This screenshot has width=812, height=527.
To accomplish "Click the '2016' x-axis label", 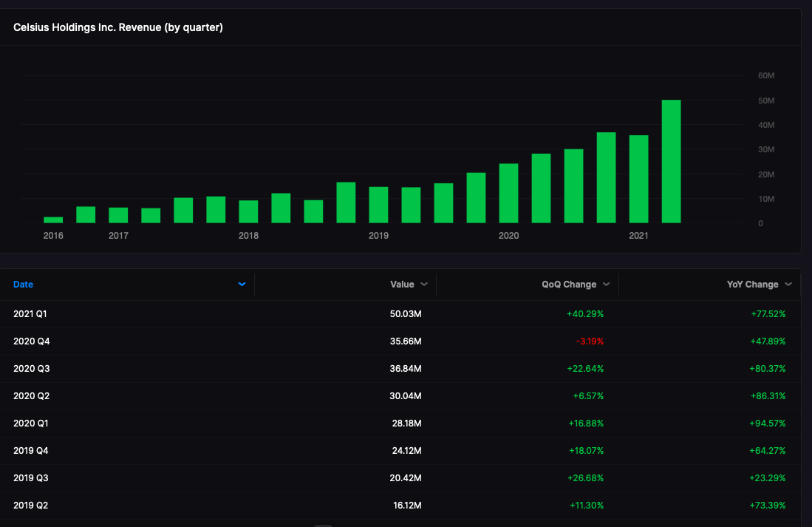I will tap(53, 236).
